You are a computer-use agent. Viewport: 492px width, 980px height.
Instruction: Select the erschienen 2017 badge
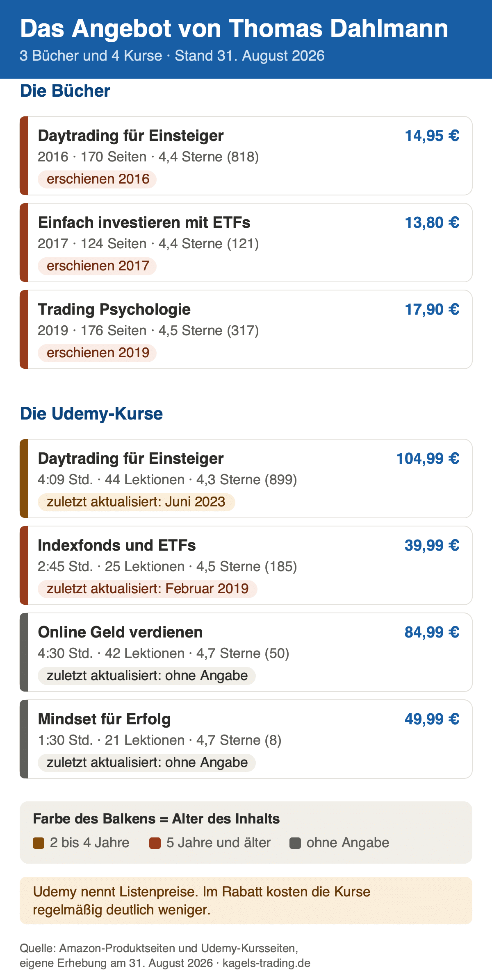[x=97, y=266]
